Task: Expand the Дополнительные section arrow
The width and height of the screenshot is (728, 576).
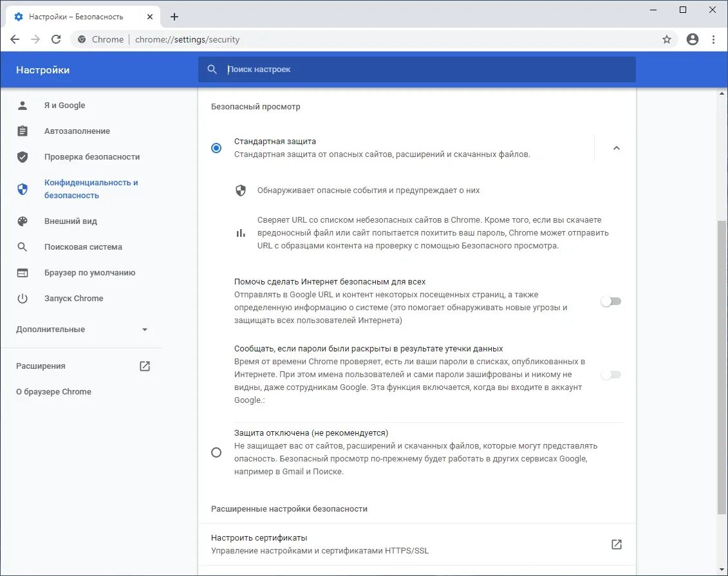Action: pos(145,330)
